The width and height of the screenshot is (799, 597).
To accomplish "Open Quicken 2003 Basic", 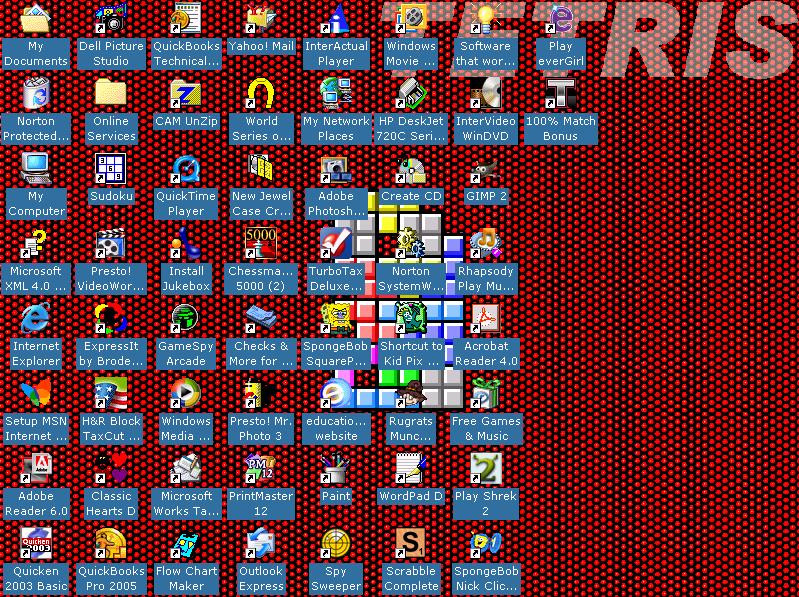I will (36, 543).
